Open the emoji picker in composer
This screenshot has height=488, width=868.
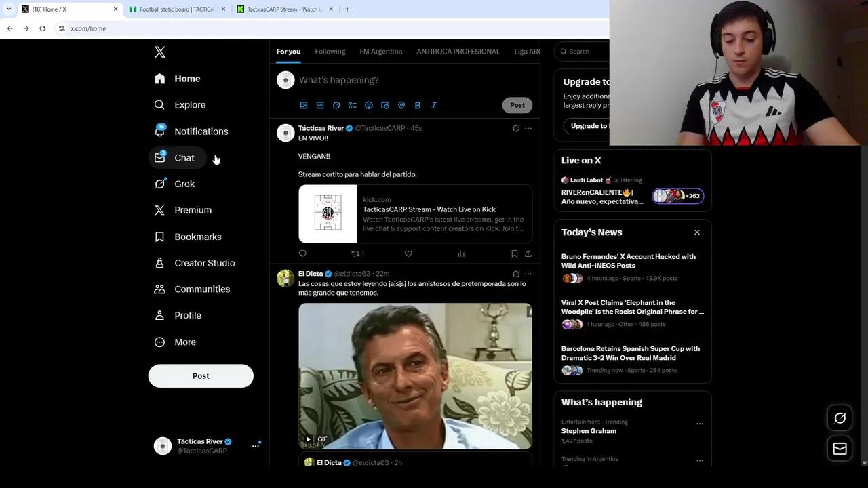(x=369, y=105)
